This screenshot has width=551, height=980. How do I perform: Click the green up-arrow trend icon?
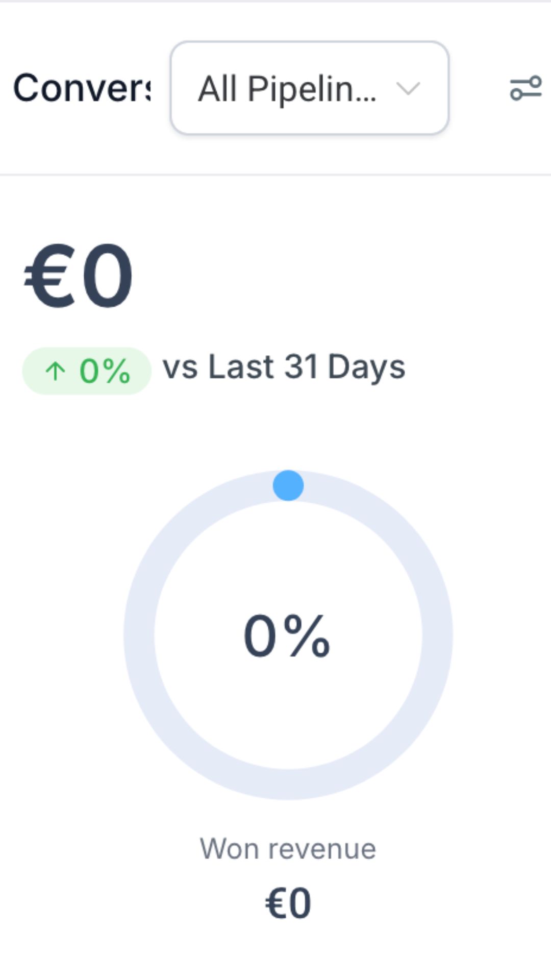pos(55,371)
